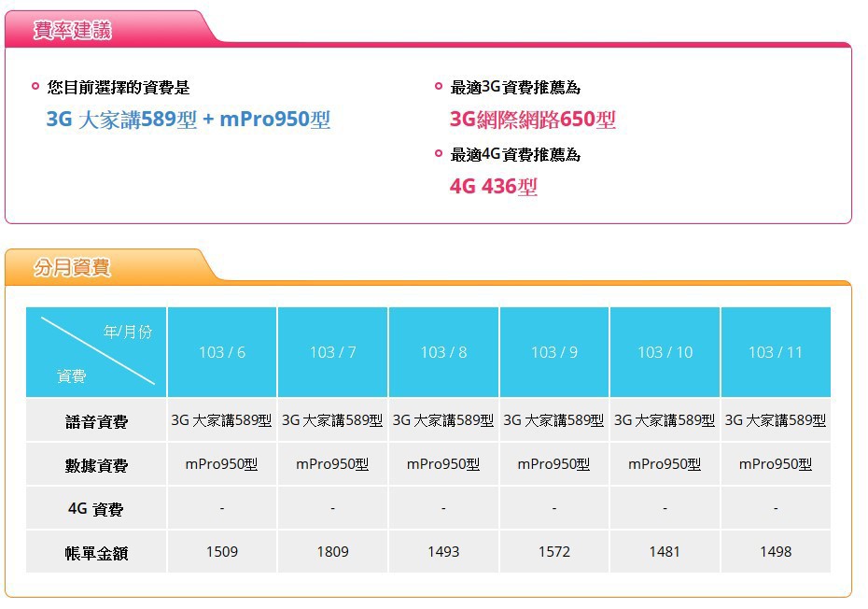
Task: Click bill amount 1481
Action: [x=665, y=552]
